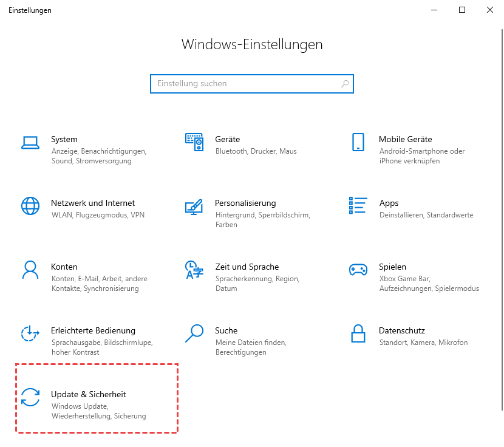Open Netzwerk und Internet globe icon
The height and width of the screenshot is (447, 504).
[30, 206]
